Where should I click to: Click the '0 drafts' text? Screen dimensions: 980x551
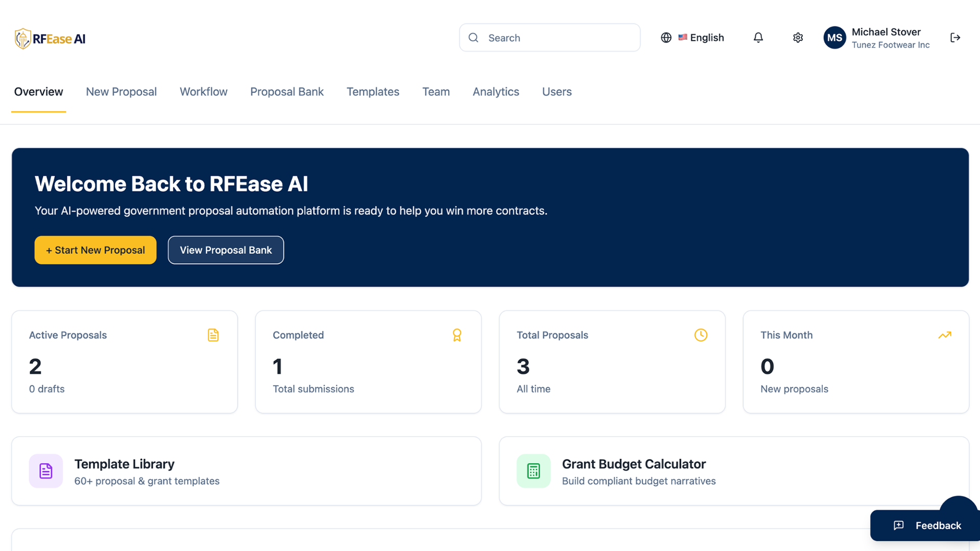click(x=47, y=389)
